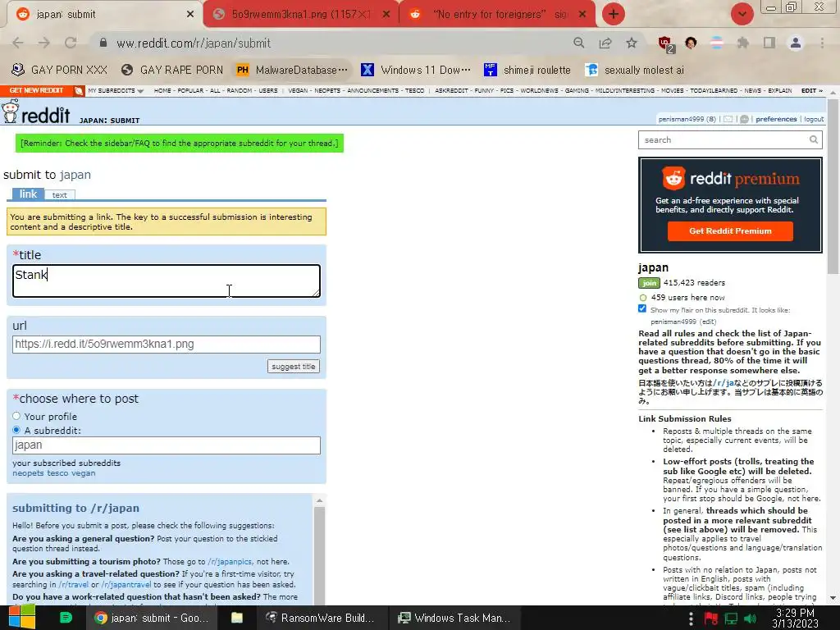The image size is (840, 630).
Task: Switch to 'No entry for foreigners' browser tab
Action: [x=498, y=14]
